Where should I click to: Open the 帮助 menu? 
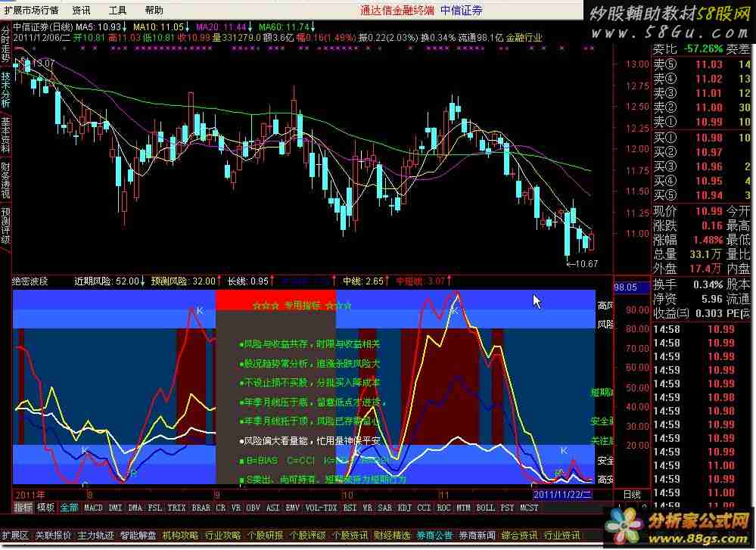pos(154,10)
